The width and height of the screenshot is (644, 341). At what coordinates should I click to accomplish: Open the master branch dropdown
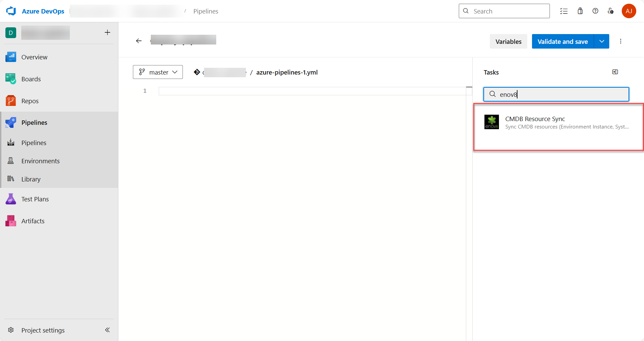click(x=158, y=72)
